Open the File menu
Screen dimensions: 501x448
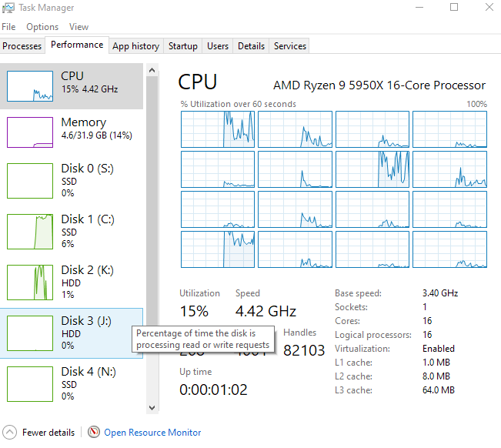point(8,27)
